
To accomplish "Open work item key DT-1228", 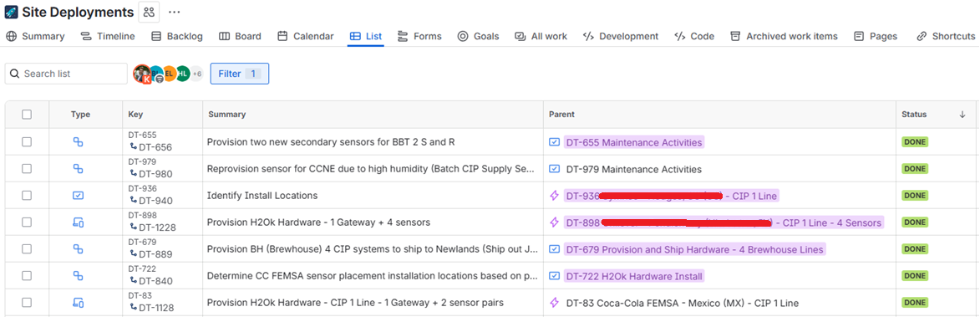I will point(158,228).
